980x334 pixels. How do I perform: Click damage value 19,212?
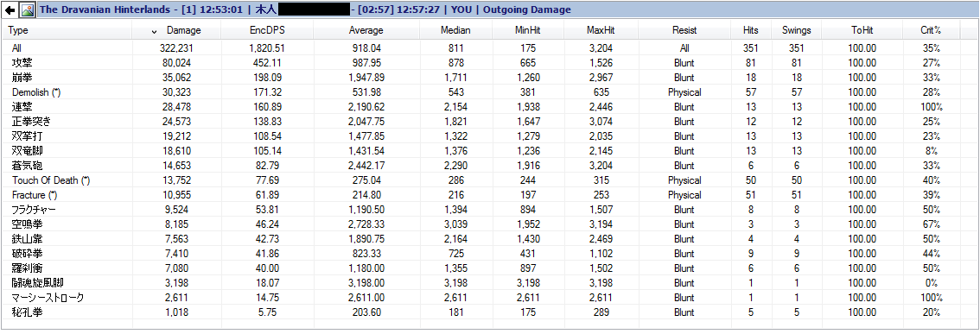[x=177, y=136]
